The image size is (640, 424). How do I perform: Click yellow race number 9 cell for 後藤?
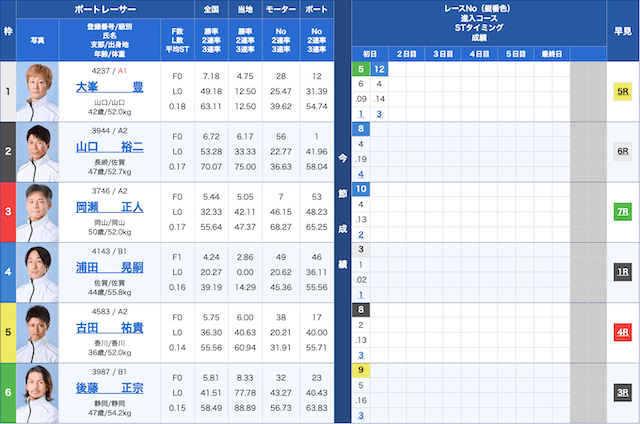pyautogui.click(x=361, y=370)
